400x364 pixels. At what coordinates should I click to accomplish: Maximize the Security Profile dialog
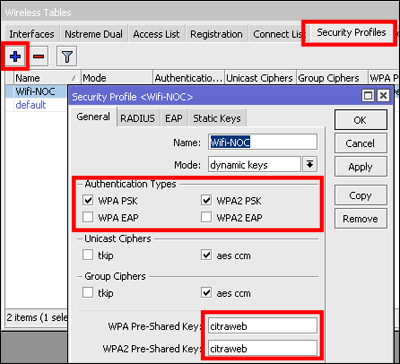pos(368,96)
